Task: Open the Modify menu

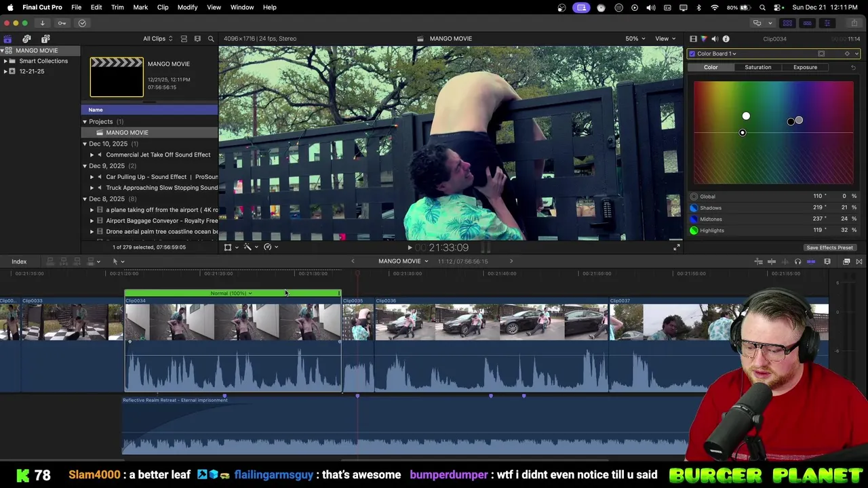Action: click(x=187, y=7)
